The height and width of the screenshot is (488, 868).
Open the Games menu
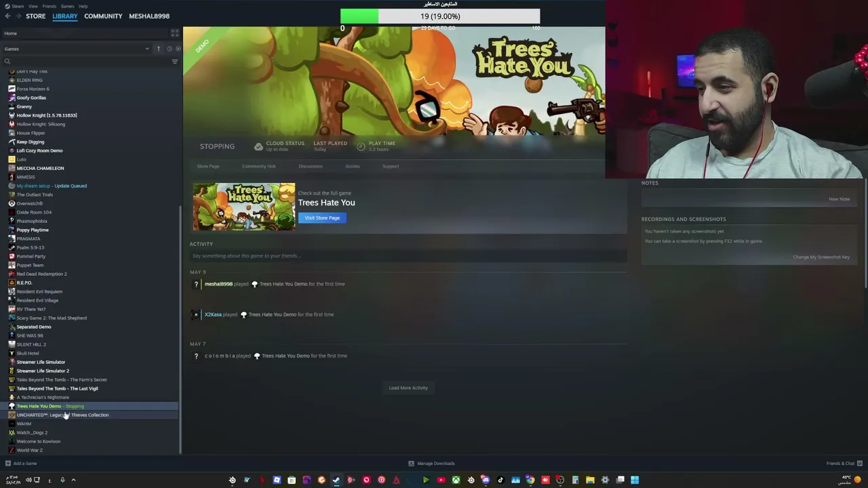point(67,6)
